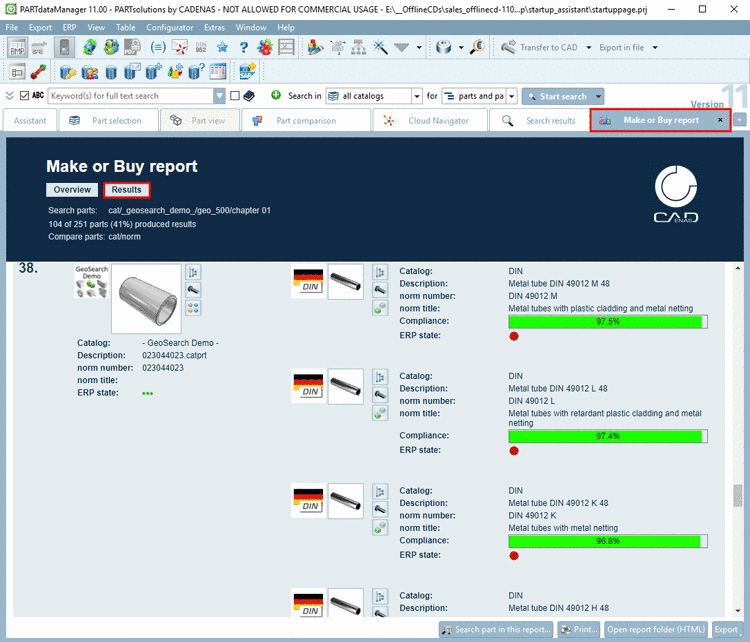Click the Start search button
The height and width of the screenshot is (642, 750).
pos(557,96)
